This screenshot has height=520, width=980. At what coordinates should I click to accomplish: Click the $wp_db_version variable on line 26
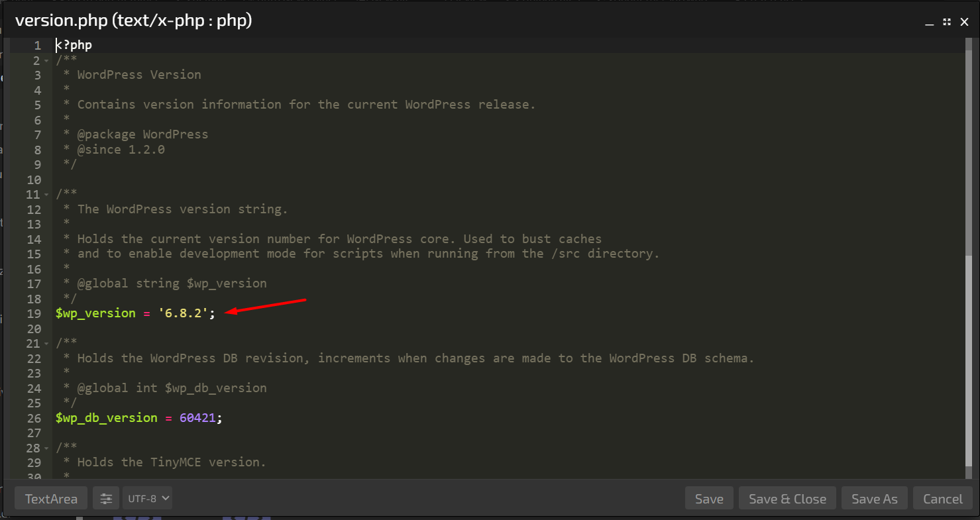107,418
